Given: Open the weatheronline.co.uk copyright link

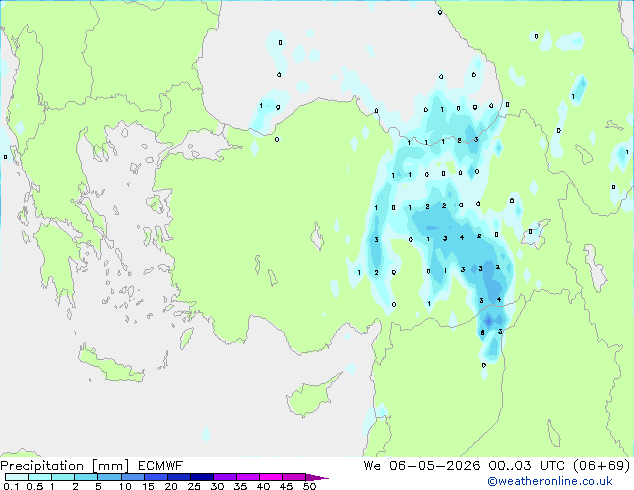Looking at the screenshot, I should [550, 481].
